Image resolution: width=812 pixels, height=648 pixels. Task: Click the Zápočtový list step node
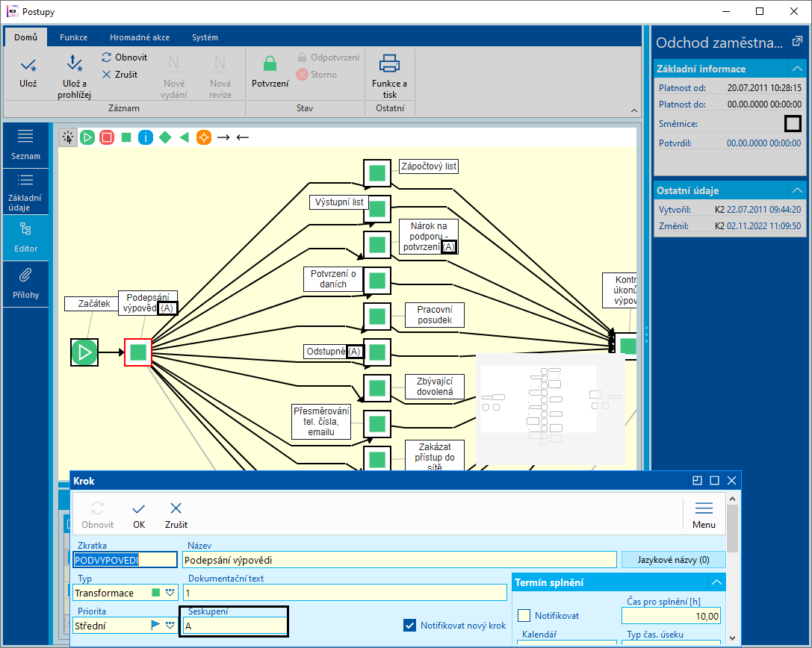(x=377, y=173)
